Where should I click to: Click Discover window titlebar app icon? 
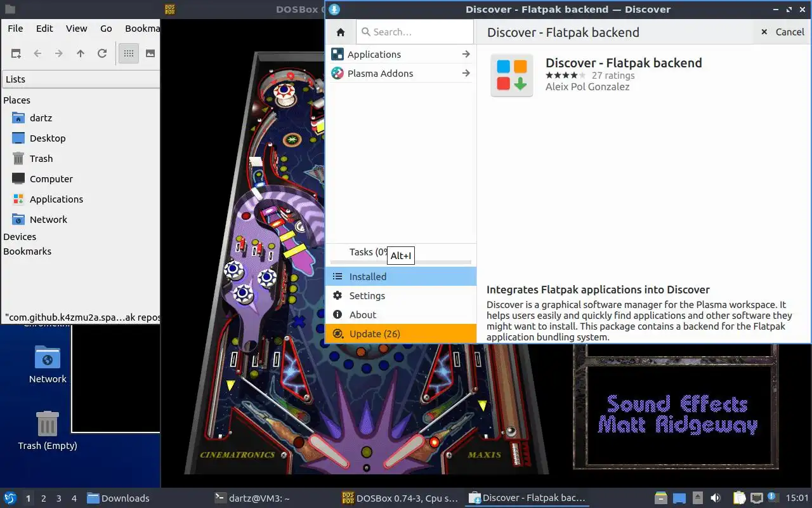pyautogui.click(x=334, y=9)
